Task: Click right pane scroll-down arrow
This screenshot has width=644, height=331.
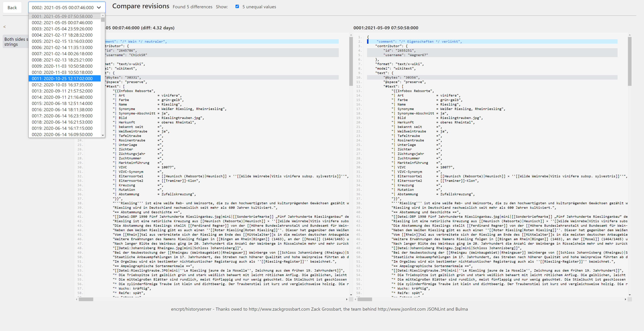Action: coord(630,295)
